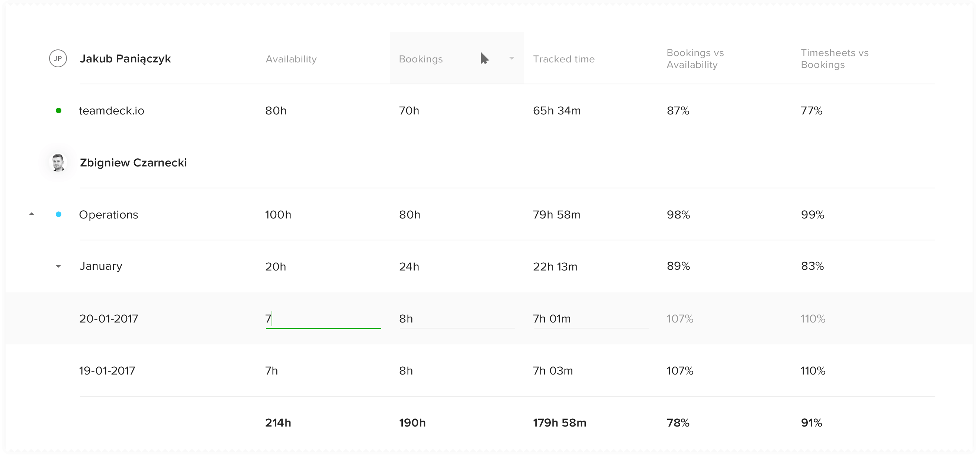Viewport: 980px width, 457px height.
Task: Click the Zbigniew Czarnecki name
Action: [x=133, y=163]
